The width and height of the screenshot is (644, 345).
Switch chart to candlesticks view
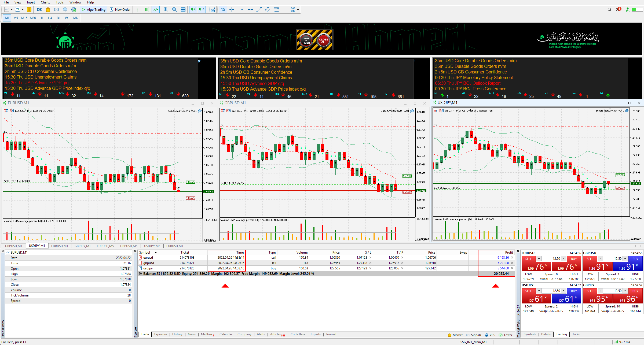tap(147, 10)
